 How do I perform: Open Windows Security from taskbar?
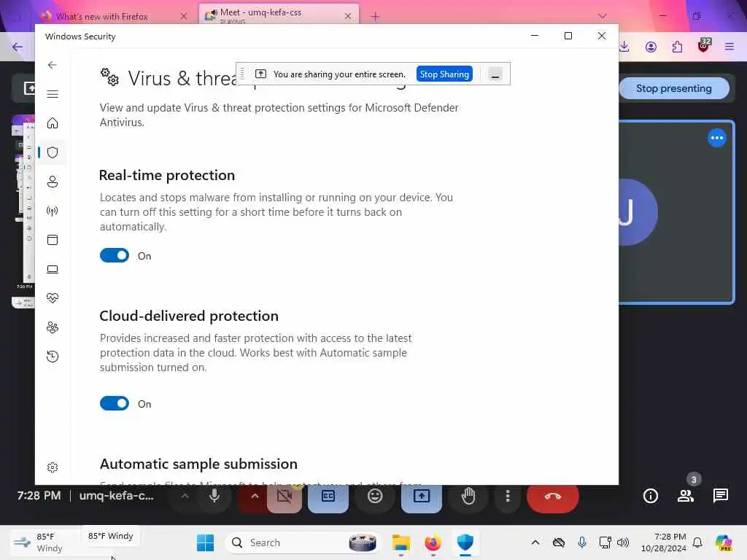(x=465, y=542)
